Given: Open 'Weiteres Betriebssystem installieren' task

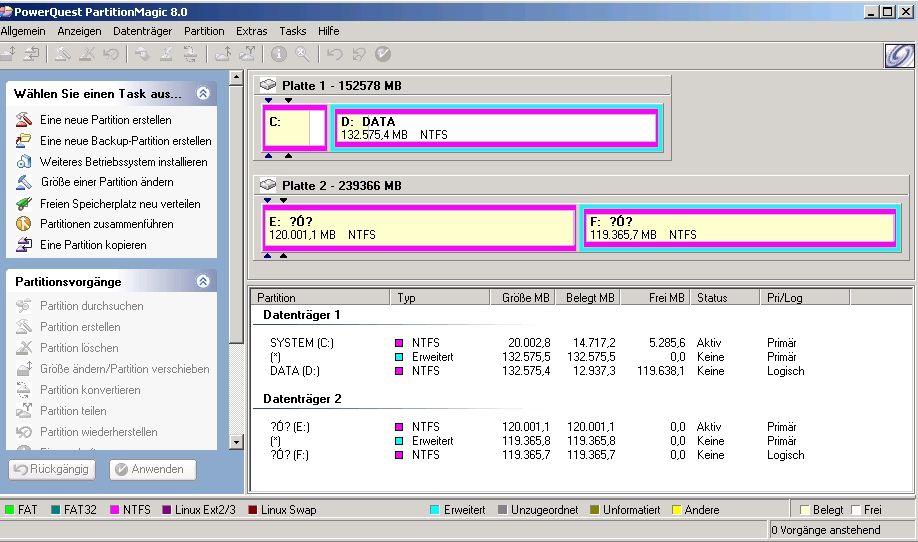Looking at the screenshot, I should [x=123, y=162].
